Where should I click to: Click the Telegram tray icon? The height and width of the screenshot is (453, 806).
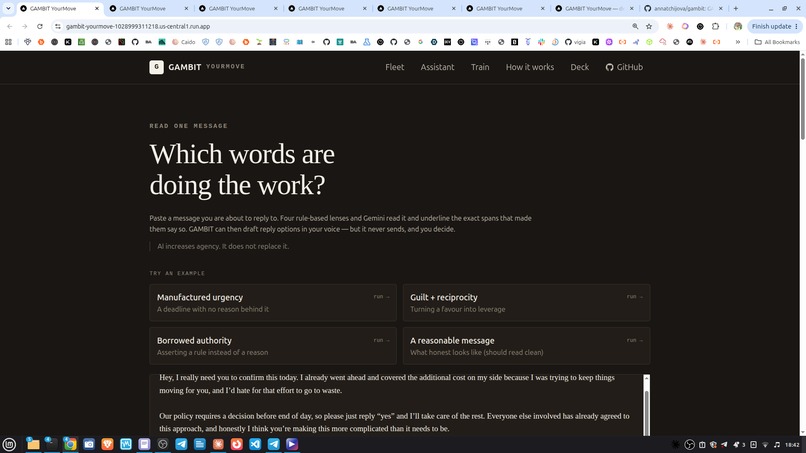724,445
